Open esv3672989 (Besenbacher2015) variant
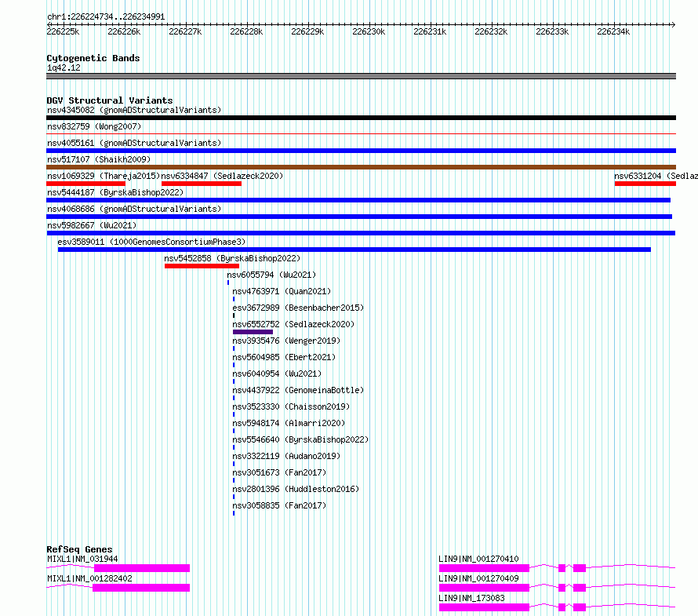 [298, 308]
